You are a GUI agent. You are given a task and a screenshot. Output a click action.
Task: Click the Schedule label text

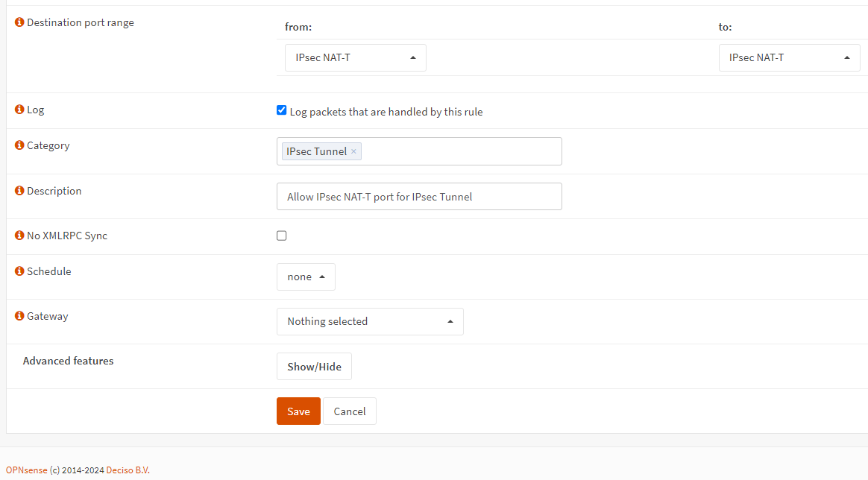[x=48, y=271]
